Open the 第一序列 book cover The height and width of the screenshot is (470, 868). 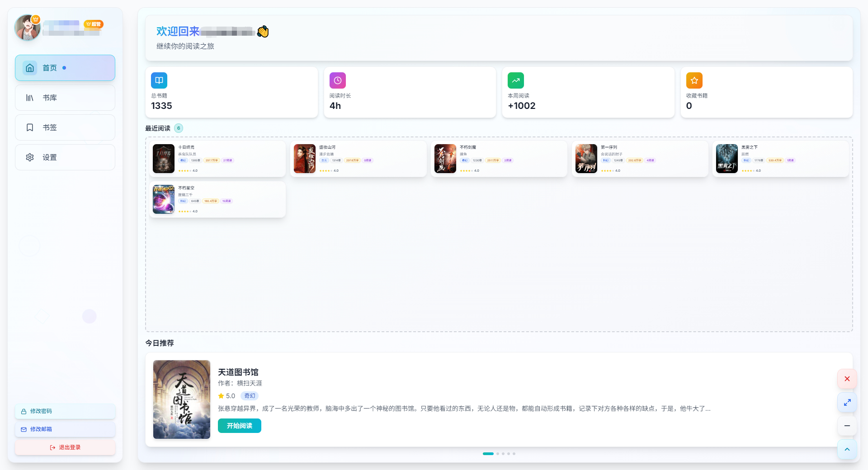[x=586, y=159]
